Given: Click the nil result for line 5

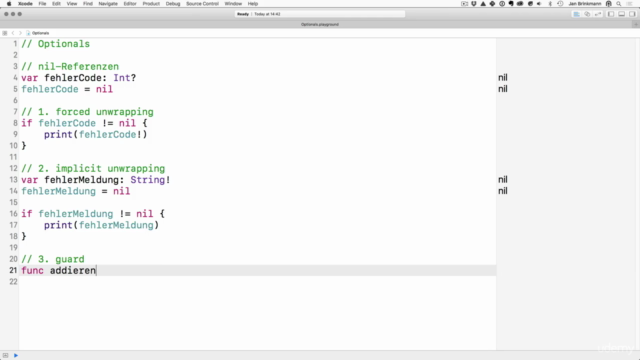Looking at the screenshot, I should pyautogui.click(x=503, y=89).
